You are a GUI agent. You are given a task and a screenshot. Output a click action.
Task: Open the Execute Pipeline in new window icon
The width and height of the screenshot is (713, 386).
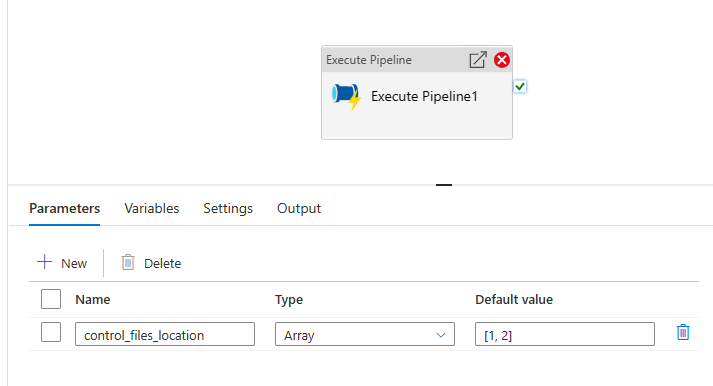478,60
